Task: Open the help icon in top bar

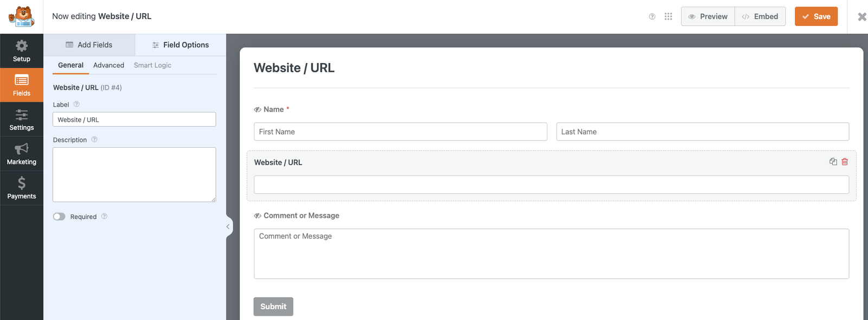Action: (x=652, y=17)
